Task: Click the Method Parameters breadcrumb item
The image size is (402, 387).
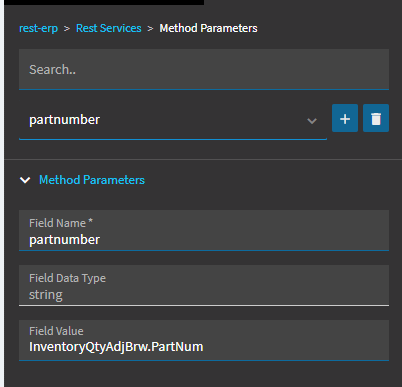Action: coord(208,28)
